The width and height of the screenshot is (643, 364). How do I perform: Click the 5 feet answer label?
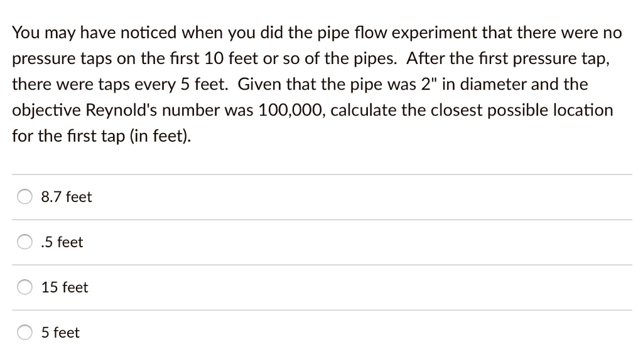(60, 332)
